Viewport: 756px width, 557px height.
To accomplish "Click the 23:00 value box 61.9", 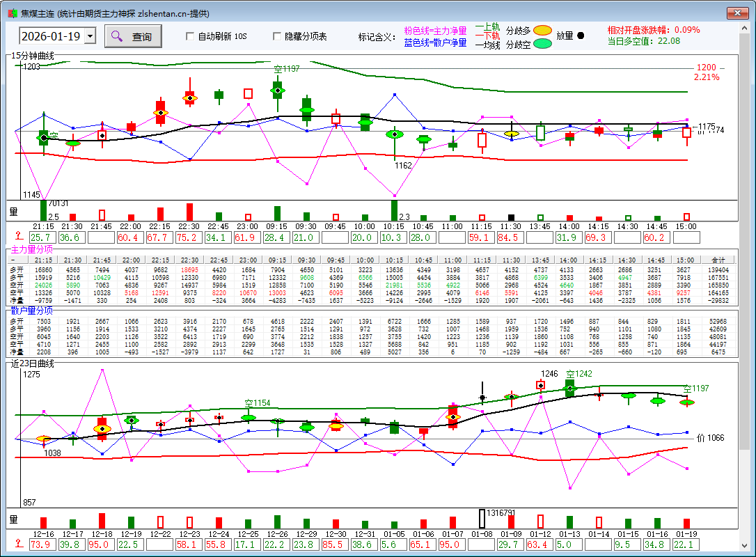I will pyautogui.click(x=248, y=237).
